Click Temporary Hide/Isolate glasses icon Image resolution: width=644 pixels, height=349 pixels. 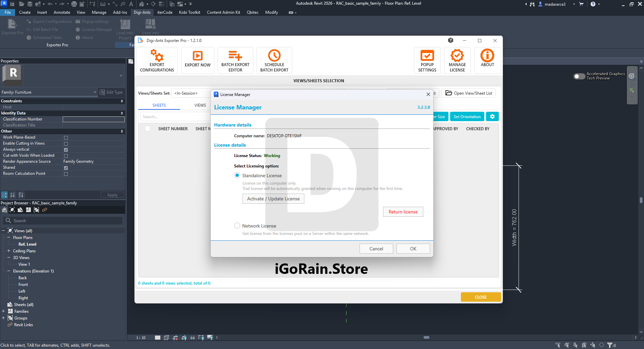[193, 338]
